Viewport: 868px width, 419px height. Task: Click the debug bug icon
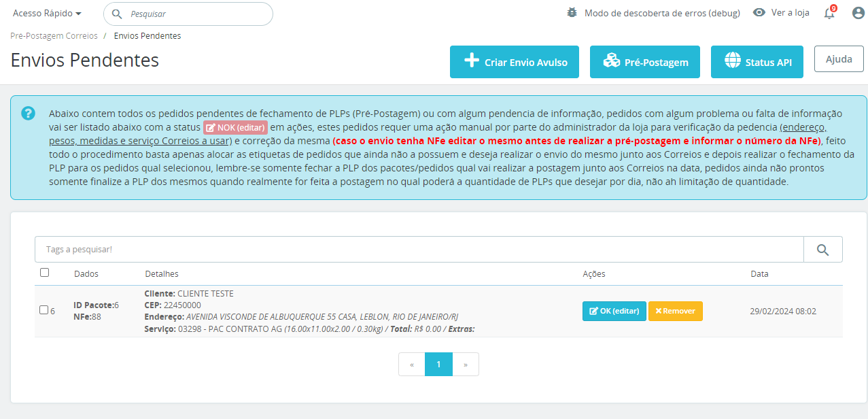click(572, 13)
